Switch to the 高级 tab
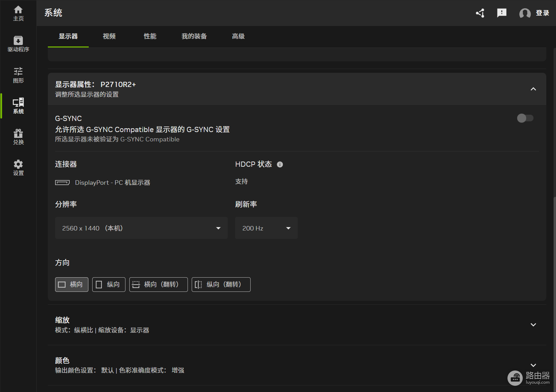 point(238,36)
